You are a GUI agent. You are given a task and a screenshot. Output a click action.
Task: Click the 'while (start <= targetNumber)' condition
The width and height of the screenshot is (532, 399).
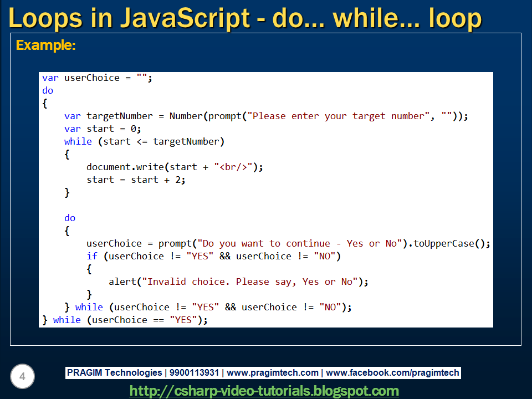(127, 141)
